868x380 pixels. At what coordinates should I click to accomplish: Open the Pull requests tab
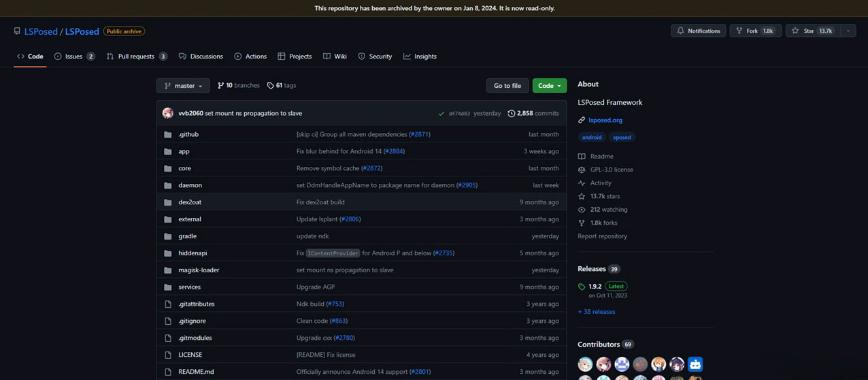[136, 57]
